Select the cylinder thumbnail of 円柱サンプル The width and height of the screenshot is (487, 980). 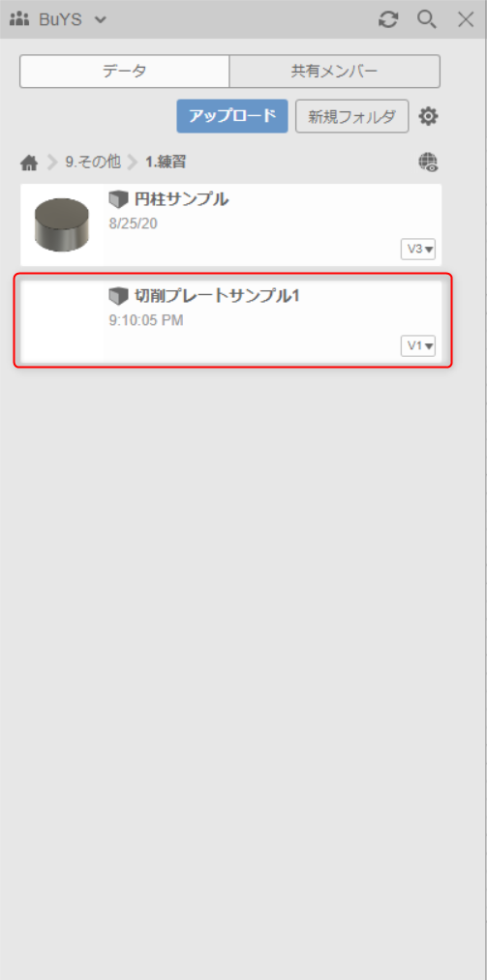click(x=61, y=225)
